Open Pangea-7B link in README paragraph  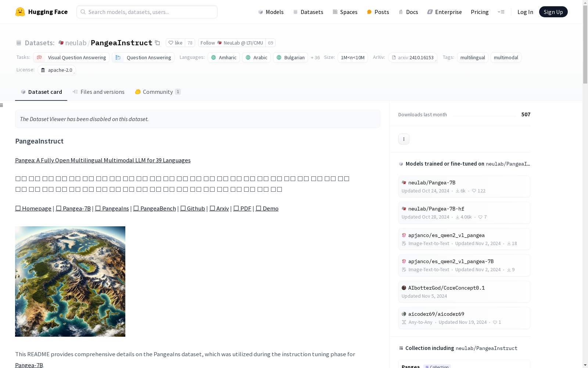pyautogui.click(x=29, y=365)
